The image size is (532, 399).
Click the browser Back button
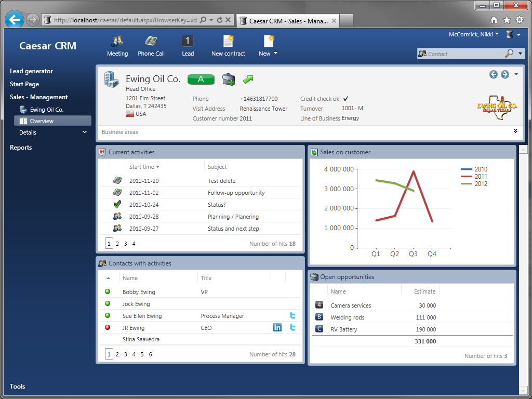(14, 20)
